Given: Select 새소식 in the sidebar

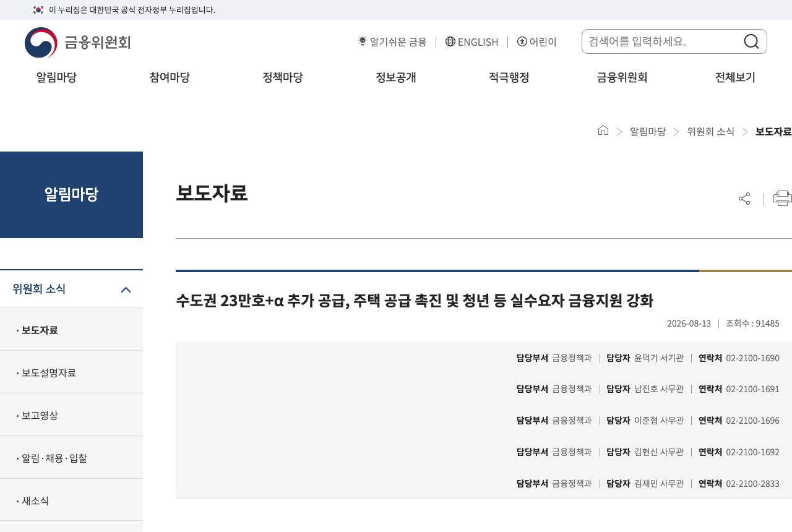Looking at the screenshot, I should click(71, 500).
